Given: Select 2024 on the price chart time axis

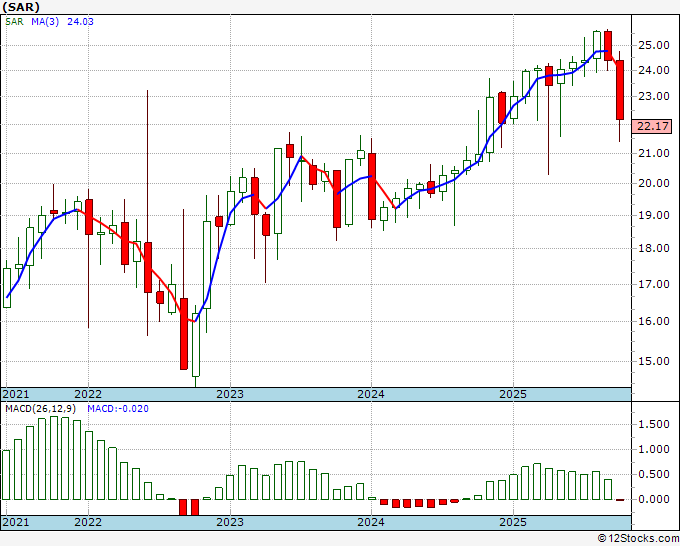Looking at the screenshot, I should click(371, 394).
